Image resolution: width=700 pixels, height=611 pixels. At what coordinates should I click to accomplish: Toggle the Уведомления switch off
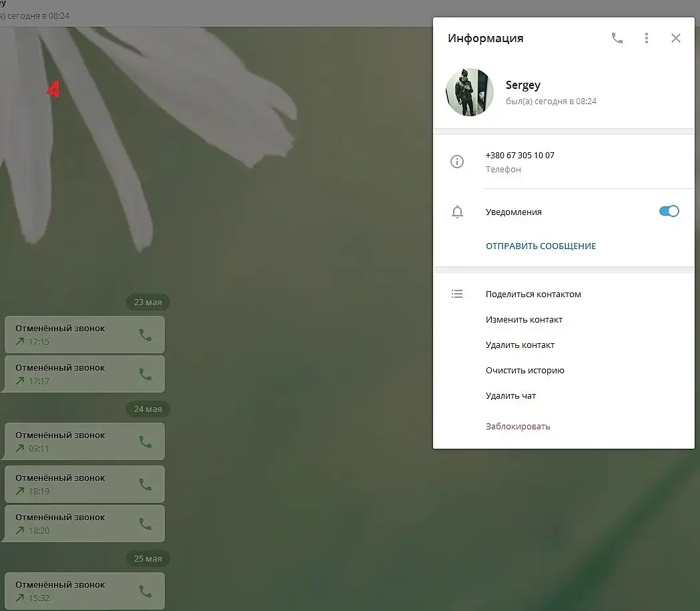(x=669, y=211)
